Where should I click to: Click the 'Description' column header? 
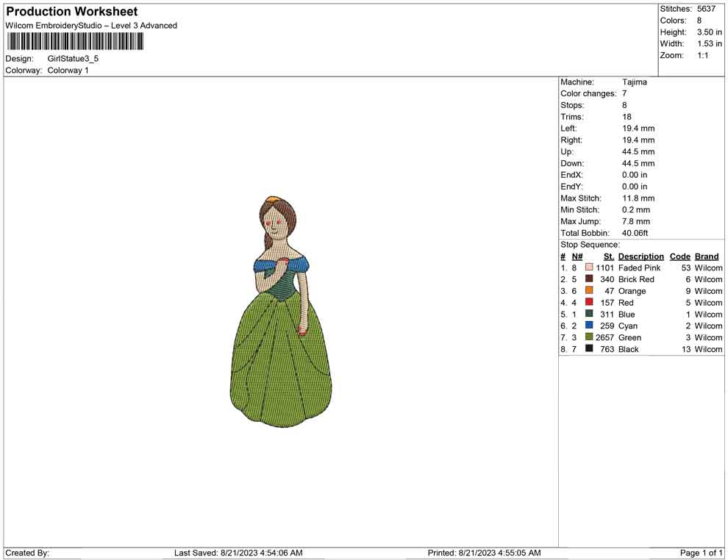tap(641, 256)
